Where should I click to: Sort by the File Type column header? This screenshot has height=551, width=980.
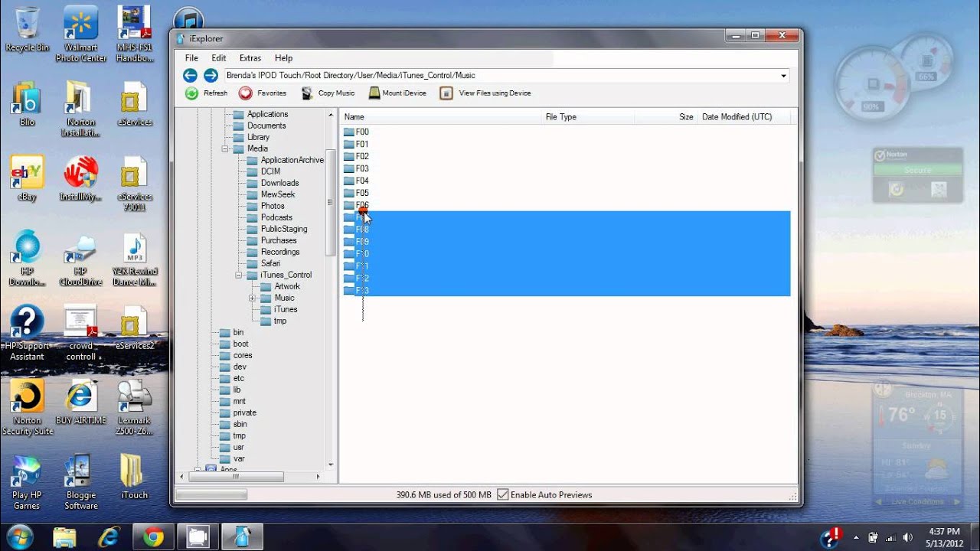(x=560, y=117)
